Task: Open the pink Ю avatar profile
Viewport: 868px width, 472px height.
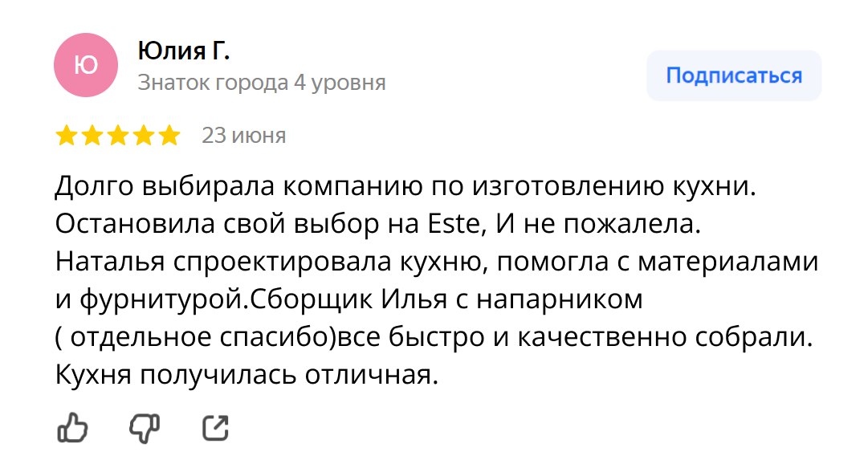Action: click(x=86, y=65)
